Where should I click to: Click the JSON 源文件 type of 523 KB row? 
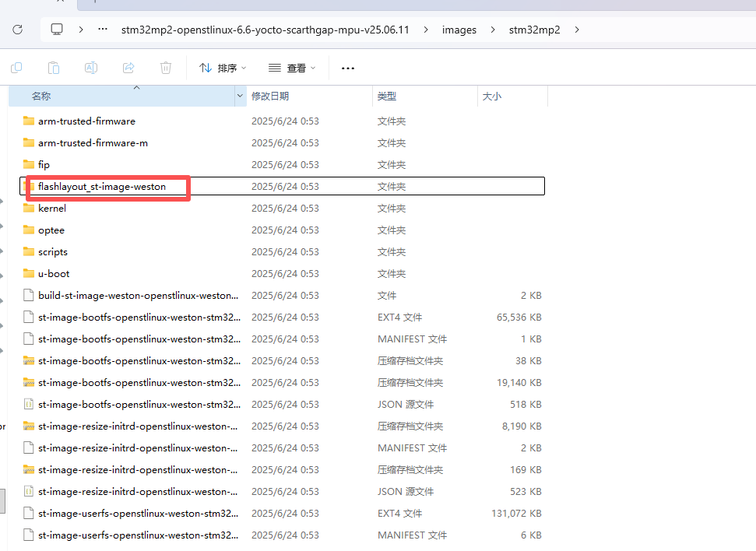tap(406, 492)
